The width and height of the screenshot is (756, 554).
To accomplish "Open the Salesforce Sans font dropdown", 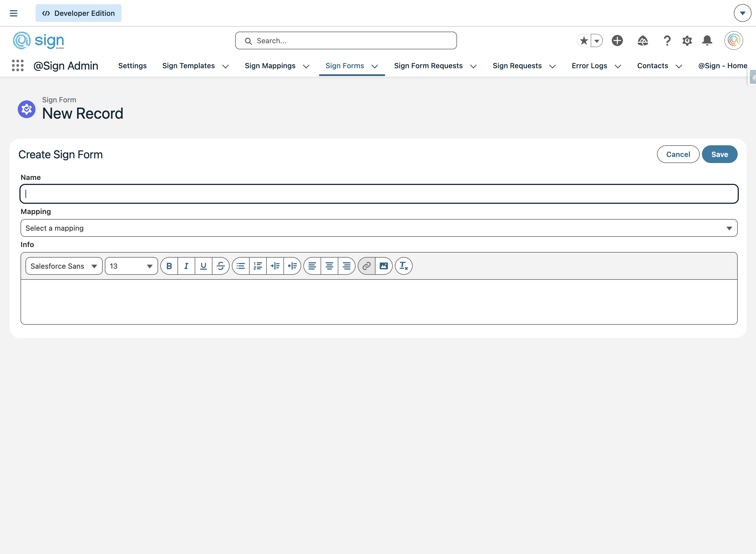I will click(64, 266).
